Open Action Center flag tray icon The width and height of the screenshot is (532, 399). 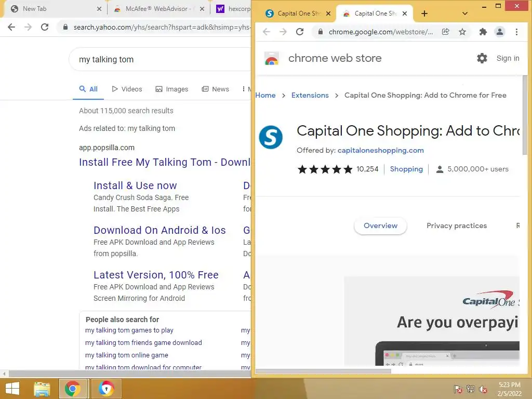tap(458, 389)
